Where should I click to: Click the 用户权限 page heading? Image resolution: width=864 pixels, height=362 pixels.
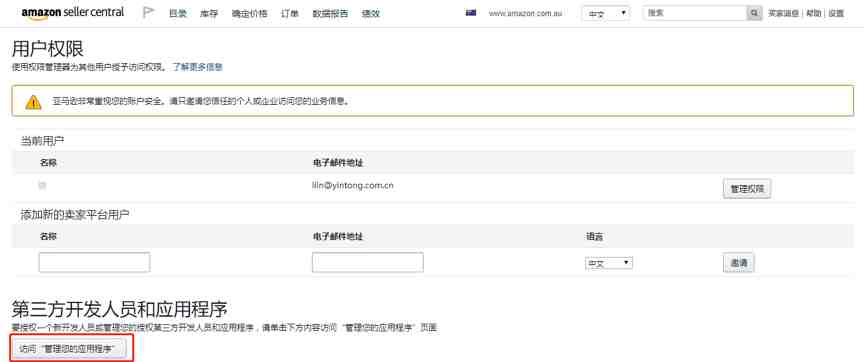47,49
